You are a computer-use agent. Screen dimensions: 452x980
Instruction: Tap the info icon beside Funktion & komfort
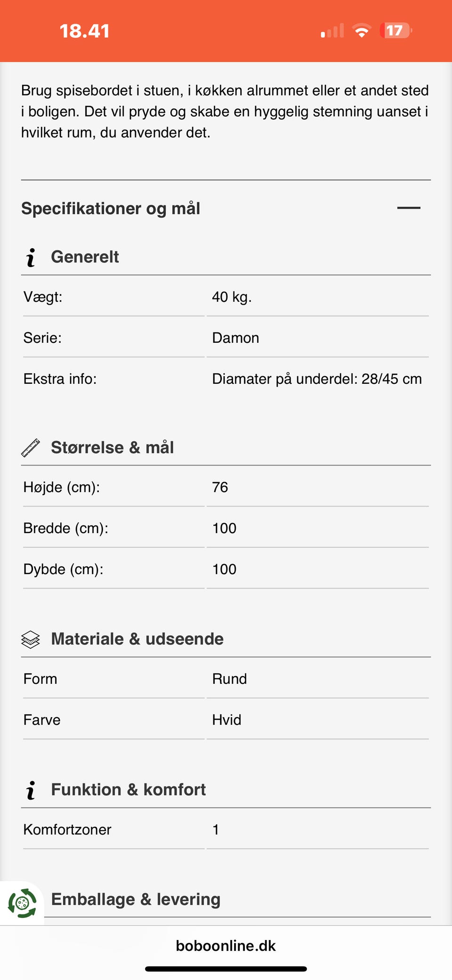coord(31,790)
